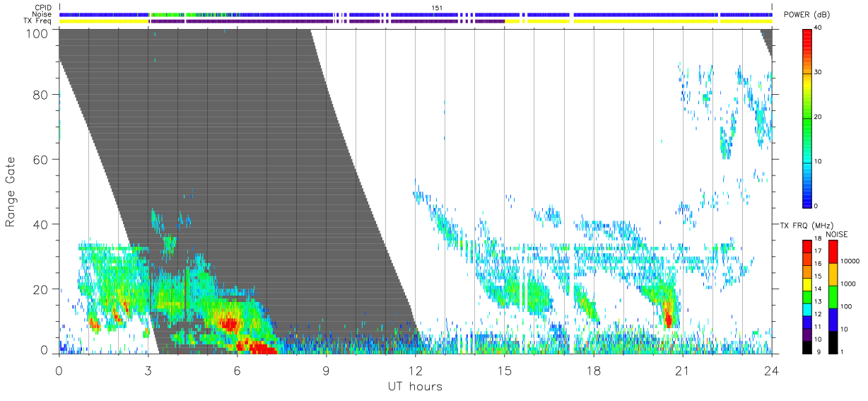Click the TX Freq row label
Viewport: 868px width, 401px height.
coord(38,21)
